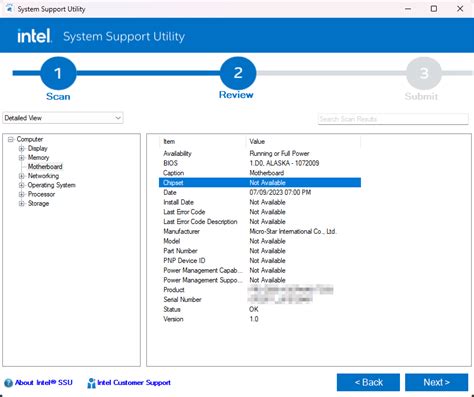Select the Product row

tap(260, 290)
